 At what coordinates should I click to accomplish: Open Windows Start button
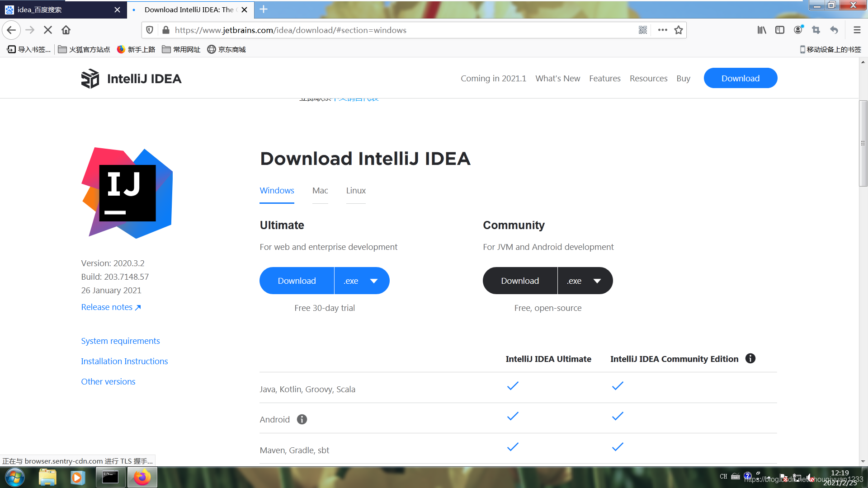15,477
